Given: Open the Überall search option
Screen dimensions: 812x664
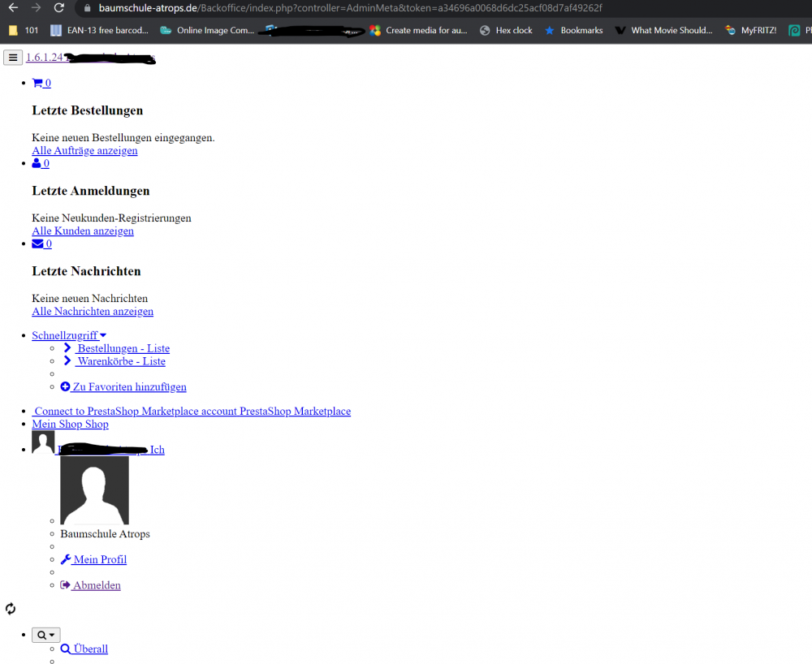Looking at the screenshot, I should (x=84, y=649).
